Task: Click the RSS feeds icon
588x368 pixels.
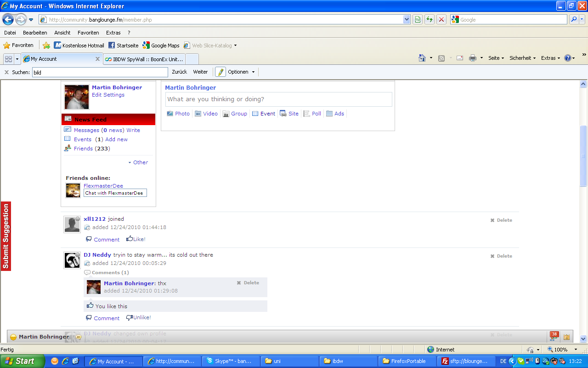Action: pos(441,58)
